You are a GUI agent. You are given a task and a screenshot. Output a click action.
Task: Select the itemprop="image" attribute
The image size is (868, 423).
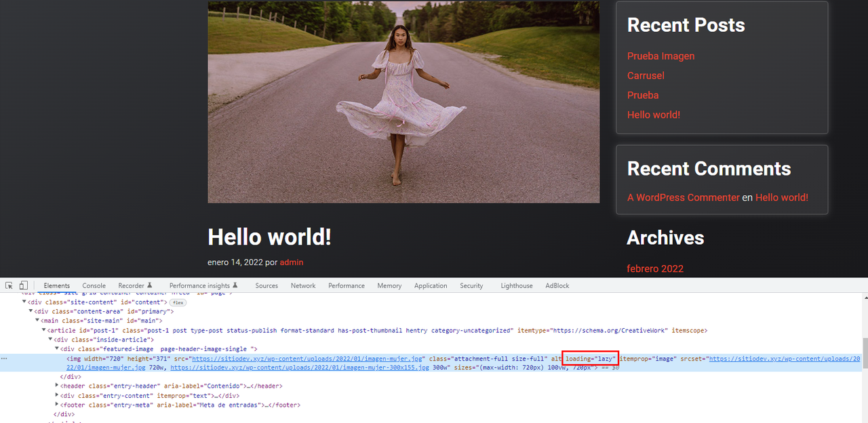[x=648, y=358]
